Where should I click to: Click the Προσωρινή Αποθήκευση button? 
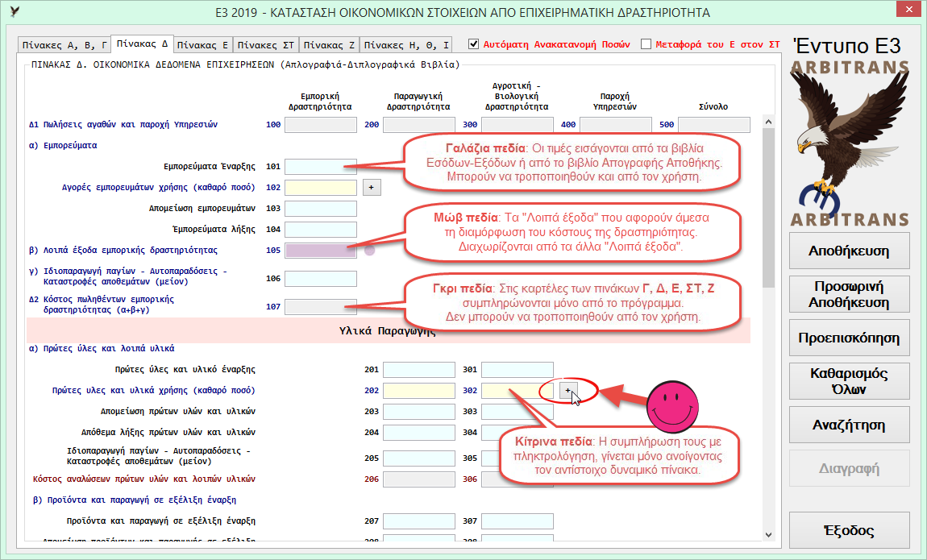pos(849,294)
